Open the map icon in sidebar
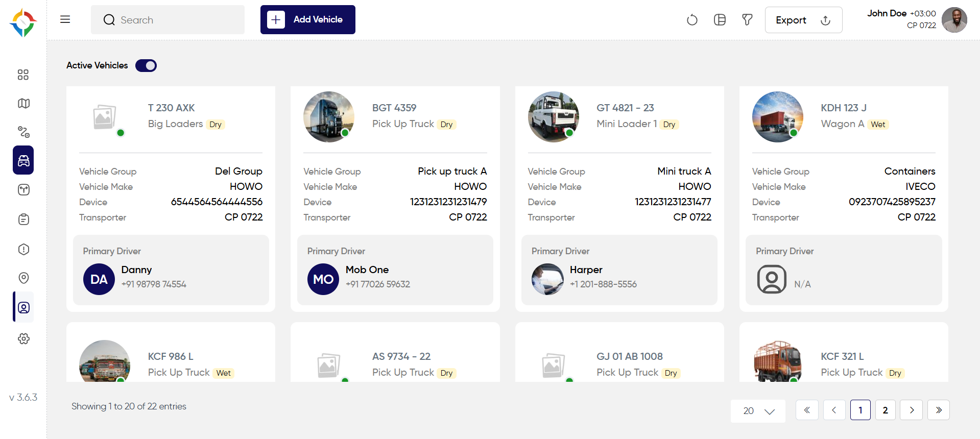This screenshot has width=980, height=439. [x=23, y=104]
